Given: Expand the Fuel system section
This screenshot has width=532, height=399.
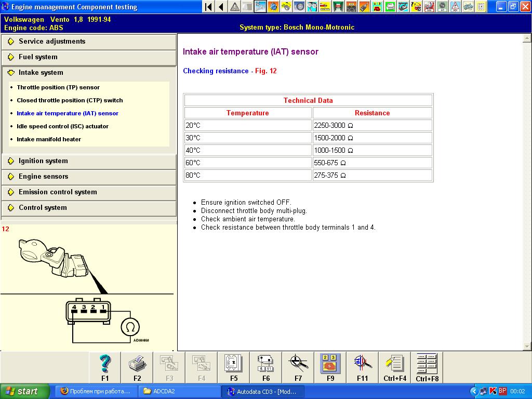Looking at the screenshot, I should click(38, 57).
